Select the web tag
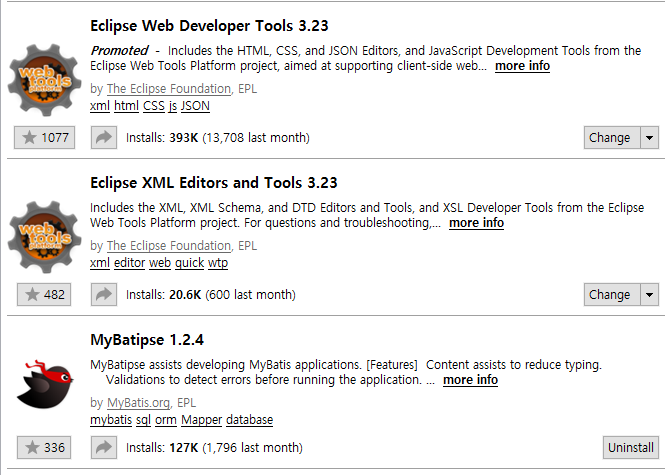Image resolution: width=671 pixels, height=475 pixels. point(160,263)
